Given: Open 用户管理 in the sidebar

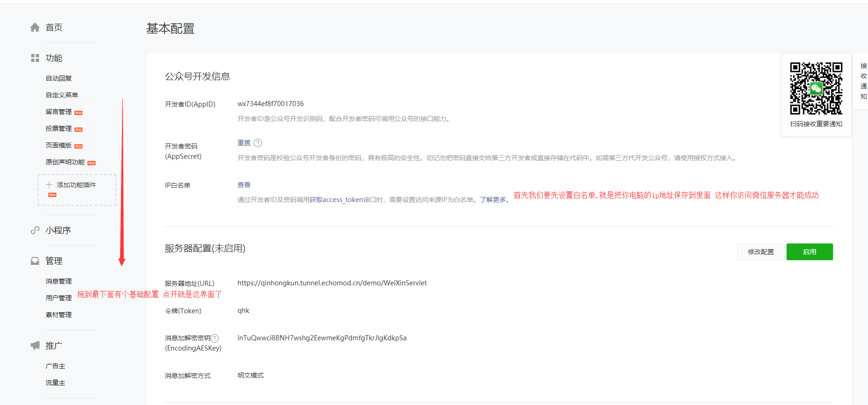Looking at the screenshot, I should click(59, 298).
